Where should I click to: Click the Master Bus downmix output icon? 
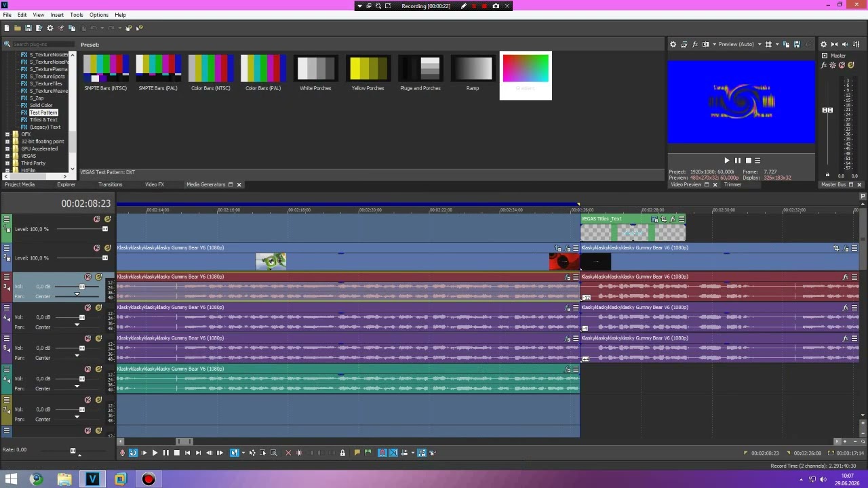point(835,44)
